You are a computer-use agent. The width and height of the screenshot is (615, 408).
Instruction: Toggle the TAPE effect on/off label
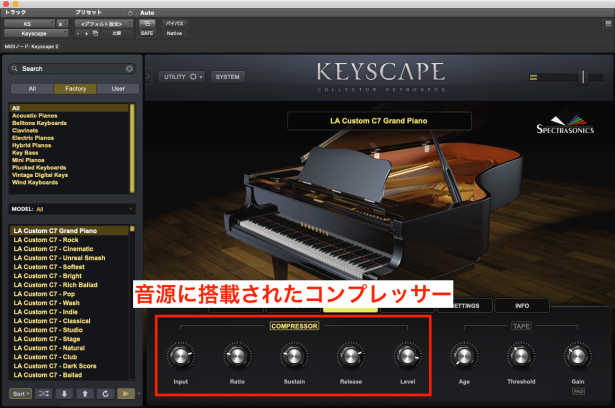click(x=521, y=326)
